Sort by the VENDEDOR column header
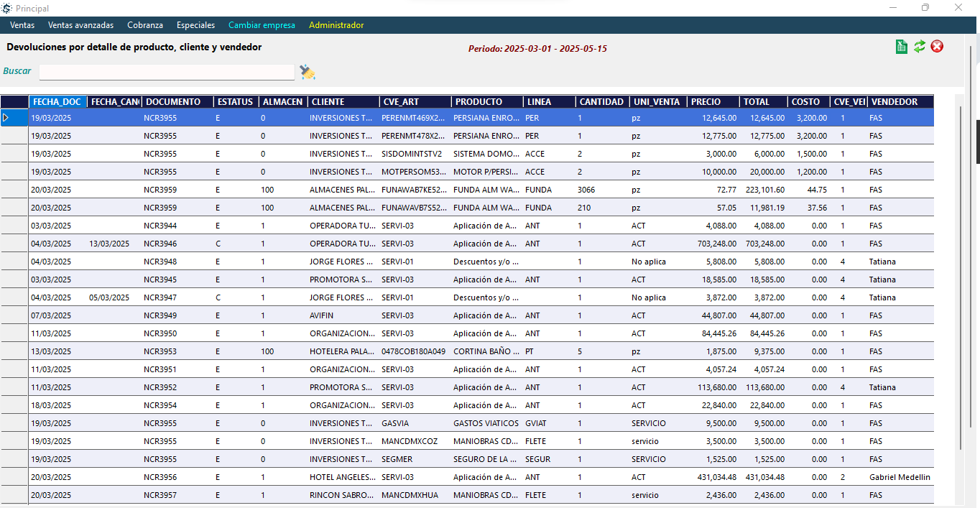 click(x=900, y=102)
